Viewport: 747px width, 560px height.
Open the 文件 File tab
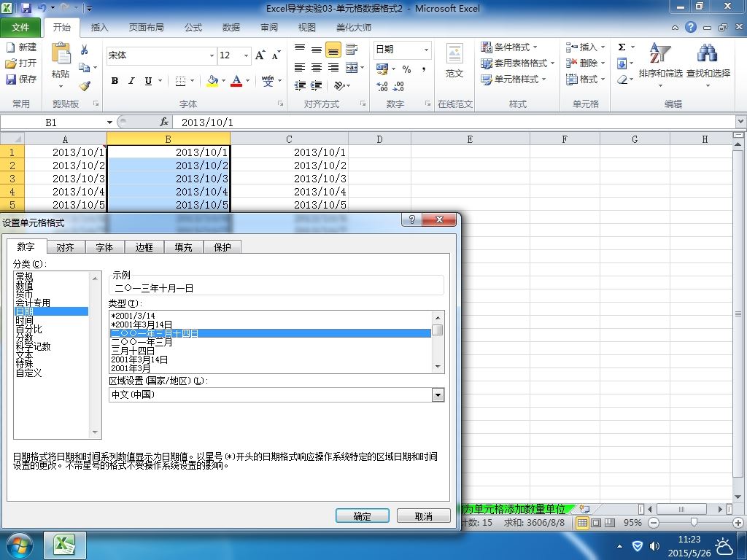coord(20,27)
